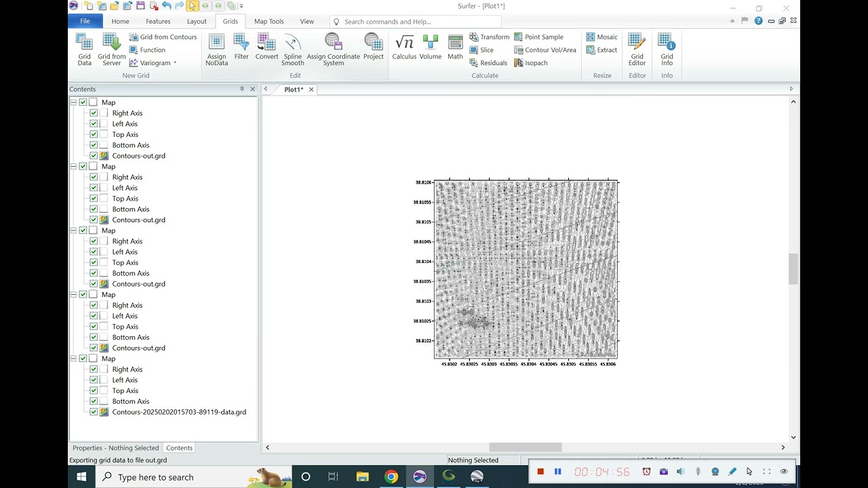Click the Windows search box
Image resolution: width=868 pixels, height=488 pixels.
pos(193,477)
